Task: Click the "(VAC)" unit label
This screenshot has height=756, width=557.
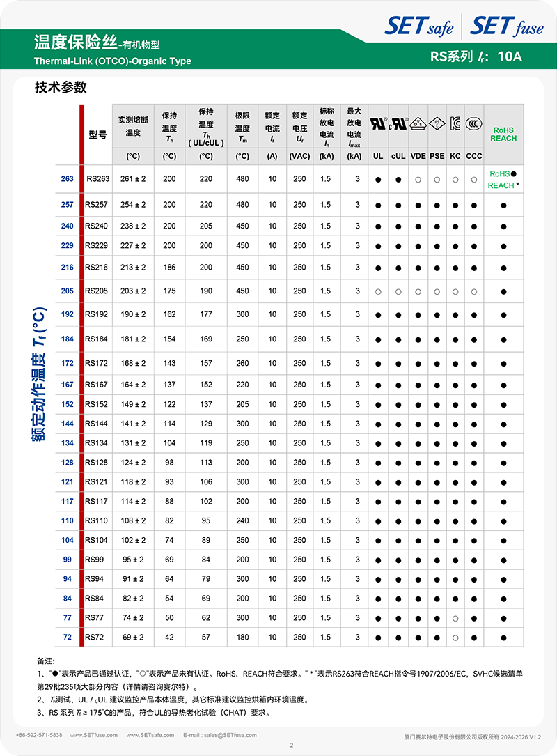Action: [299, 156]
